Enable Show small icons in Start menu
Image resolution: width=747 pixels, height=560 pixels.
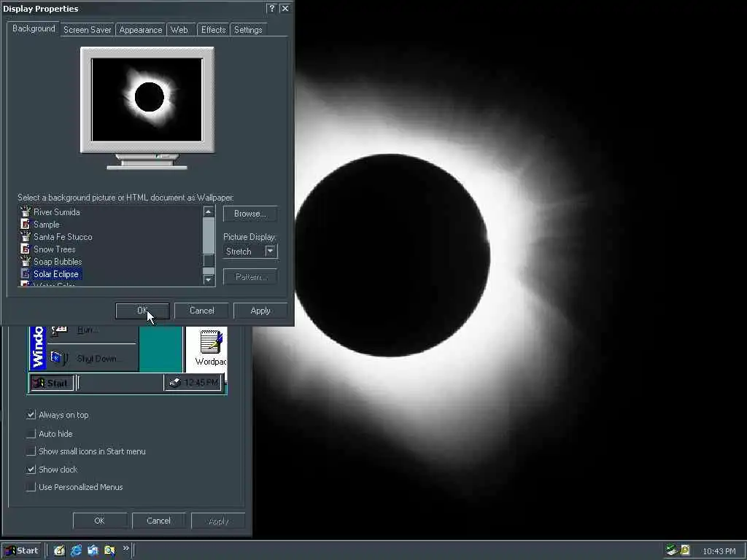pos(31,451)
